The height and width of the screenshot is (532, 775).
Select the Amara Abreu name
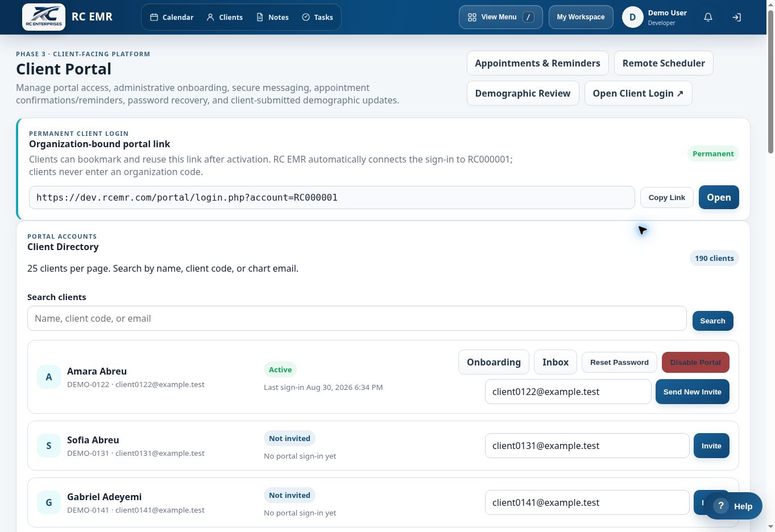[x=97, y=371]
